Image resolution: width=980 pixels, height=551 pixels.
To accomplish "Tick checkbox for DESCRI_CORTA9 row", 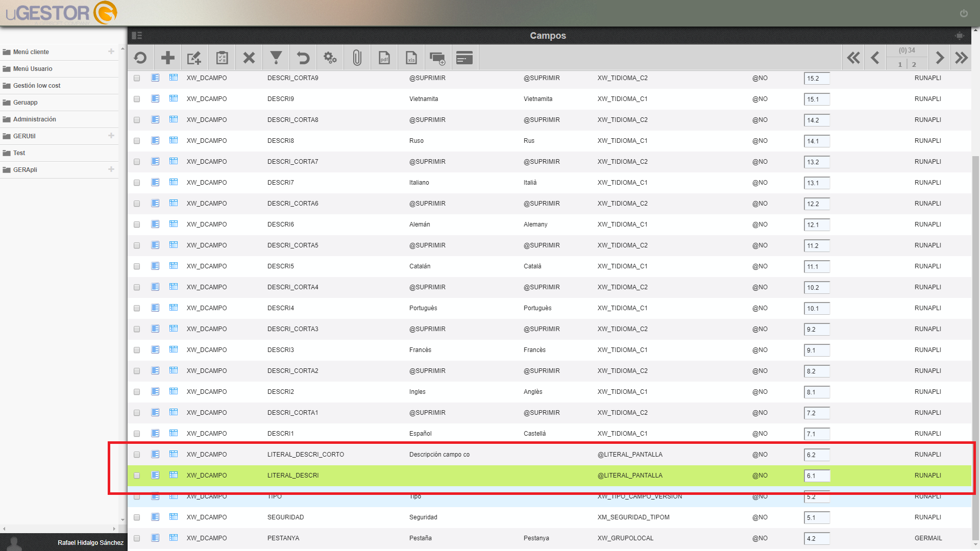I will 137,78.
